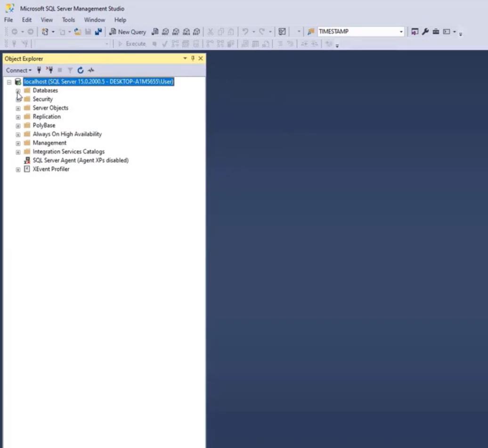The image size is (488, 448).
Task: Open the Edit menu
Action: (27, 20)
